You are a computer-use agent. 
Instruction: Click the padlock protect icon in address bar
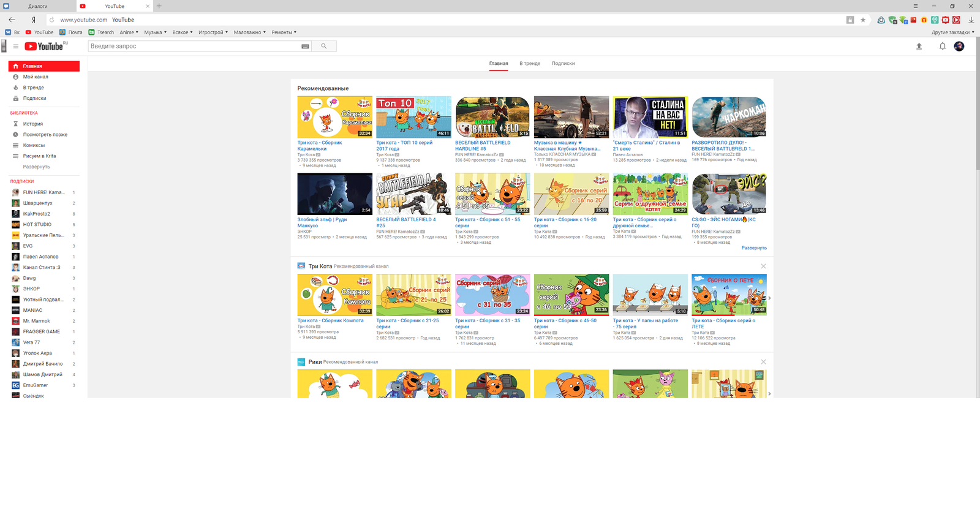[x=850, y=20]
